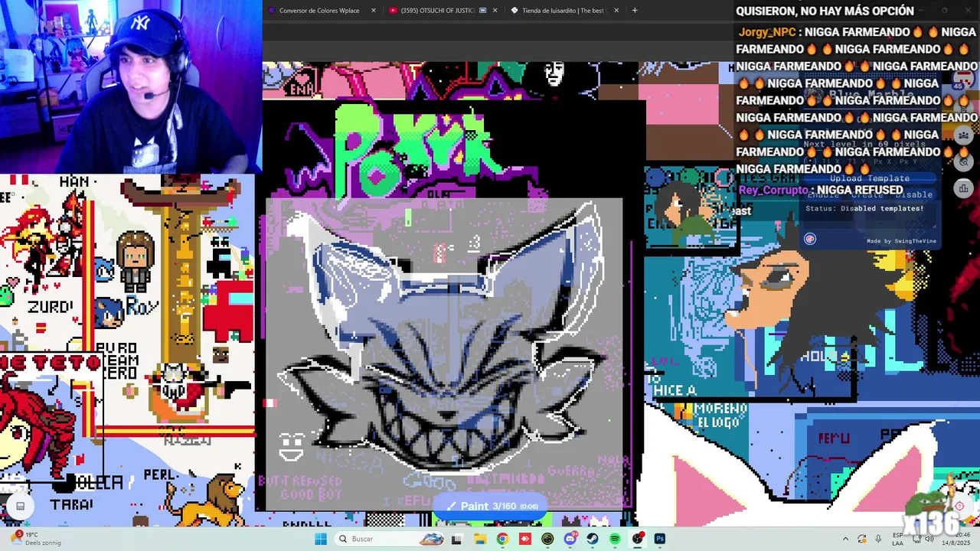Open the alliance group icon
The image size is (980, 551).
(964, 135)
